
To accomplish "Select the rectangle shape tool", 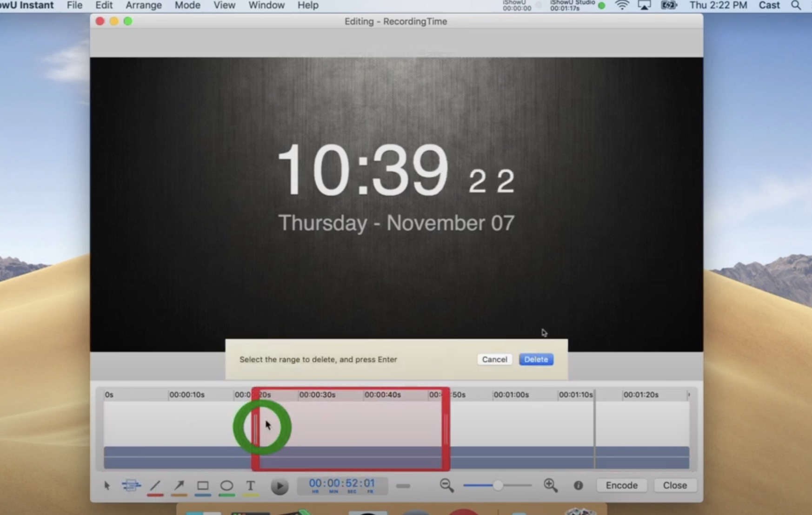I will pyautogui.click(x=203, y=486).
